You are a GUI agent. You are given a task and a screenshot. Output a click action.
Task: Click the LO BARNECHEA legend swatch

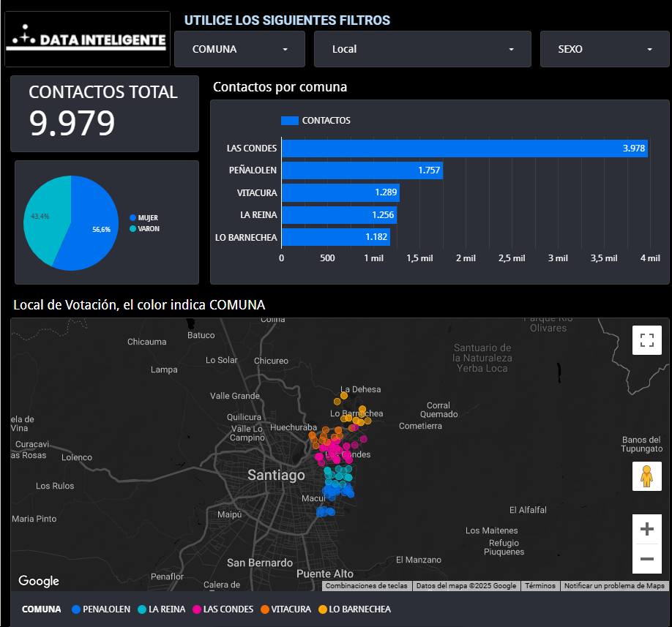click(323, 609)
